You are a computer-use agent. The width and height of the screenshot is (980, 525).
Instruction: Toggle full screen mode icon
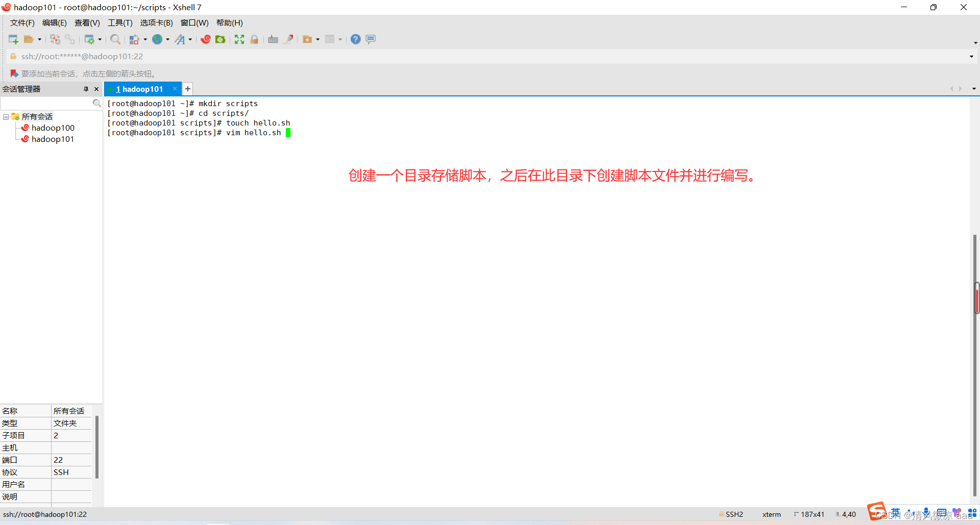(239, 39)
